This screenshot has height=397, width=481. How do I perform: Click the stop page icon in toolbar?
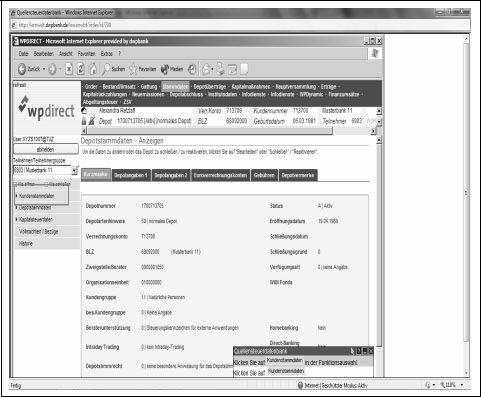point(69,69)
